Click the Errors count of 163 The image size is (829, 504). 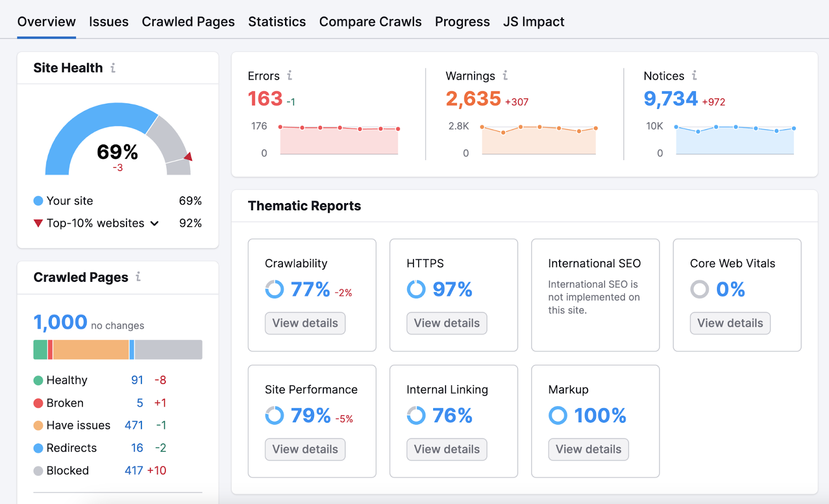click(264, 98)
